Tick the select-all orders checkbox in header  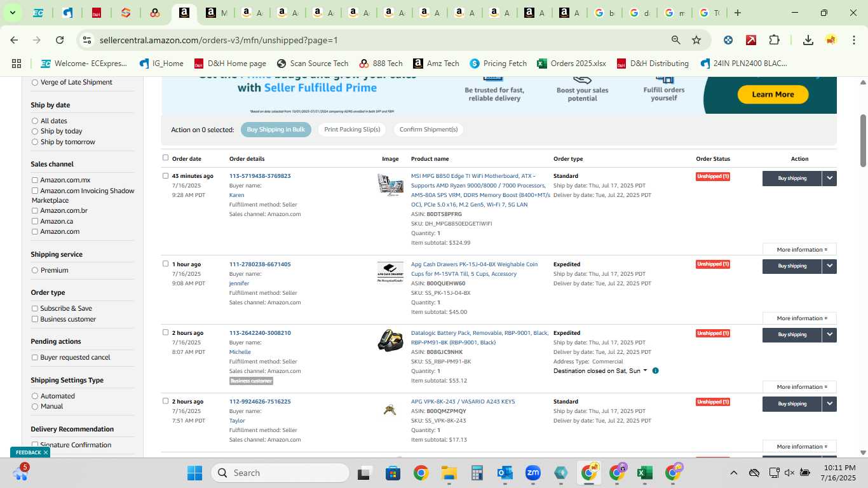(166, 158)
